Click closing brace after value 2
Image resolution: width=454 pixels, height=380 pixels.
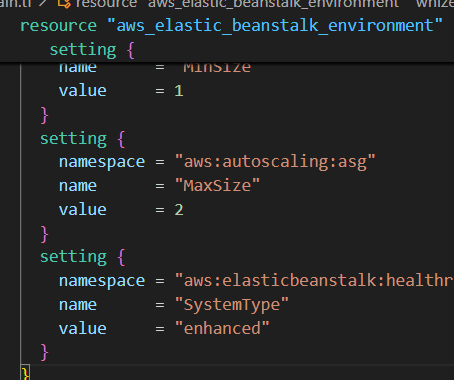44,234
